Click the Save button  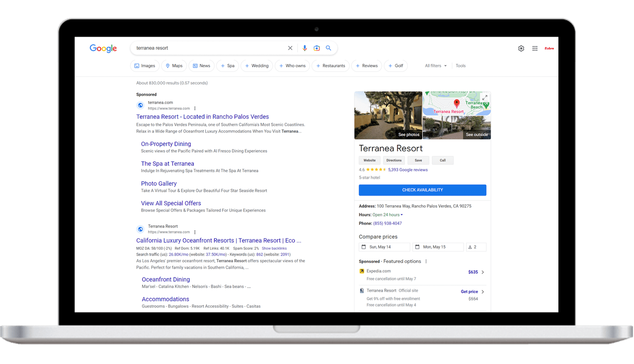point(418,160)
